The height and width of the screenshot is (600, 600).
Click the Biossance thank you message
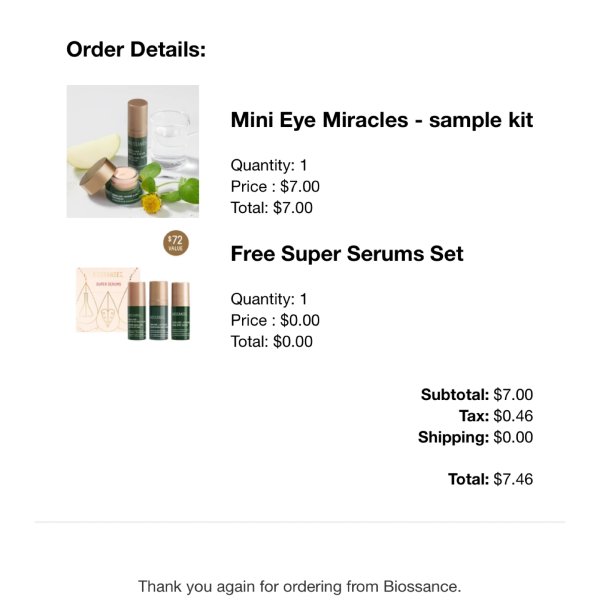300,586
